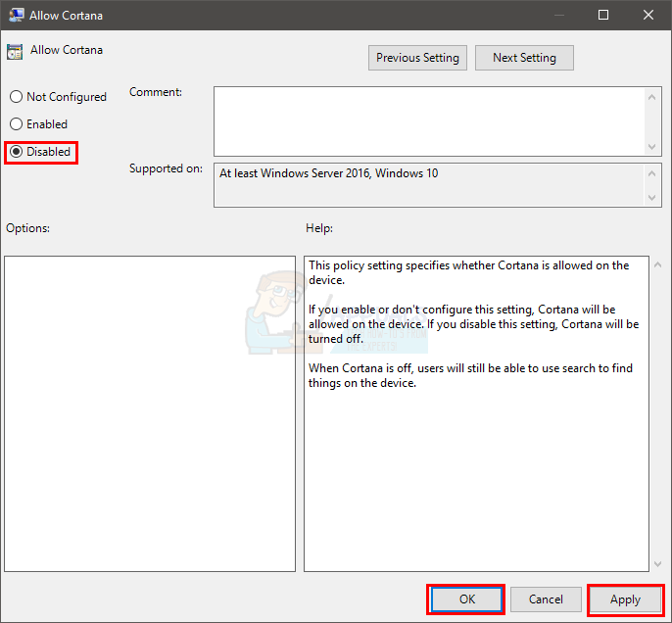Screen dimensions: 672x623
Task: Click the empty Options pane
Action: [150, 413]
